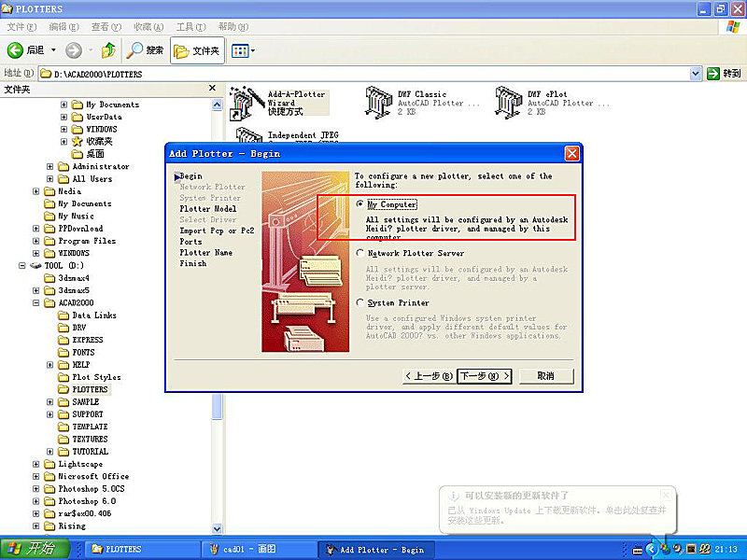This screenshot has height=560, width=747.
Task: Expand the Program Files folder node
Action: 35,241
